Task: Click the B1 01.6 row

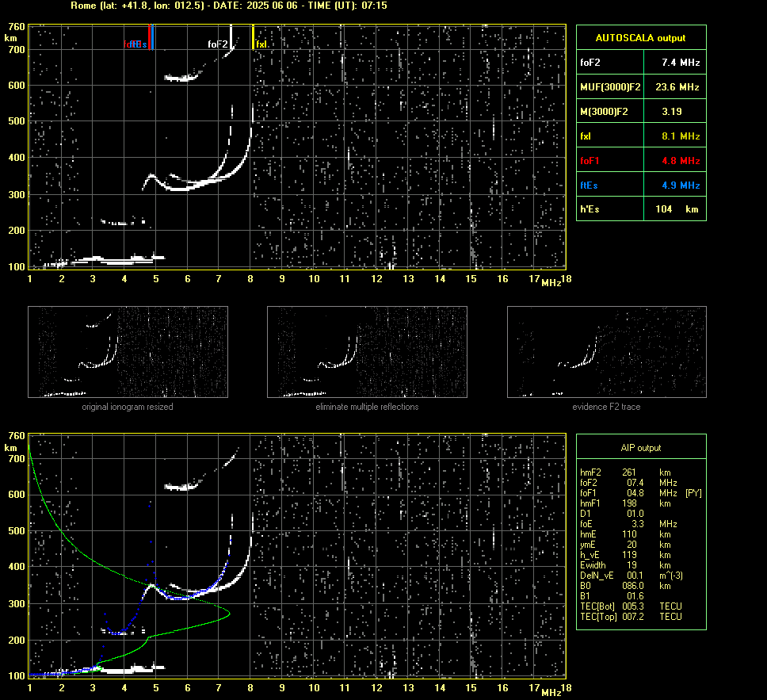Action: (612, 595)
